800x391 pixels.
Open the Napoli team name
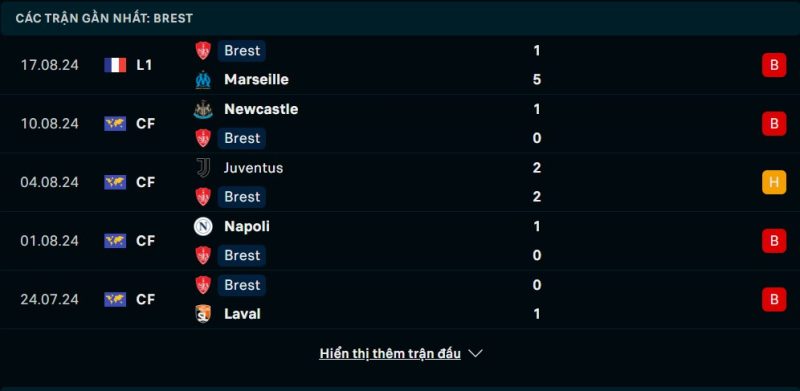(x=246, y=226)
